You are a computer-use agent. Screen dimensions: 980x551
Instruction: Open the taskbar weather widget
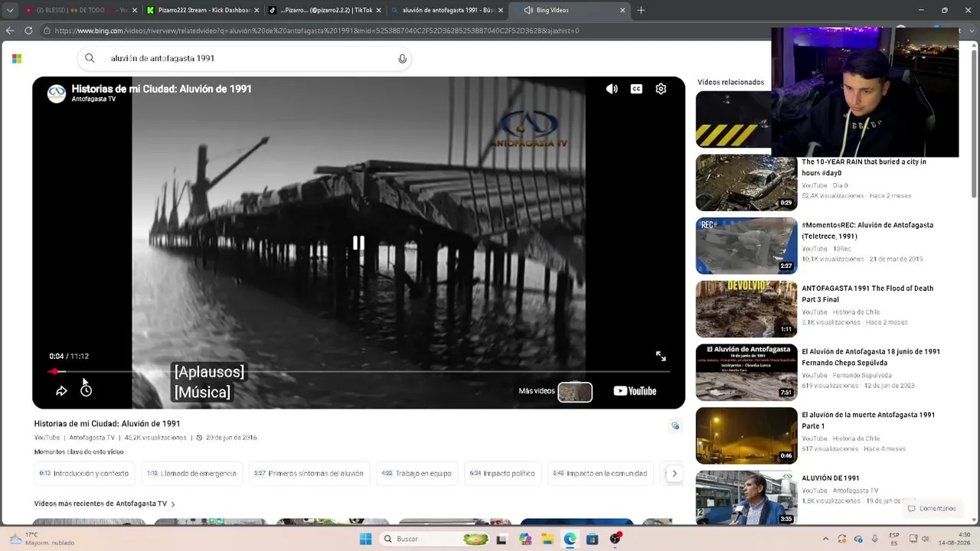point(41,539)
